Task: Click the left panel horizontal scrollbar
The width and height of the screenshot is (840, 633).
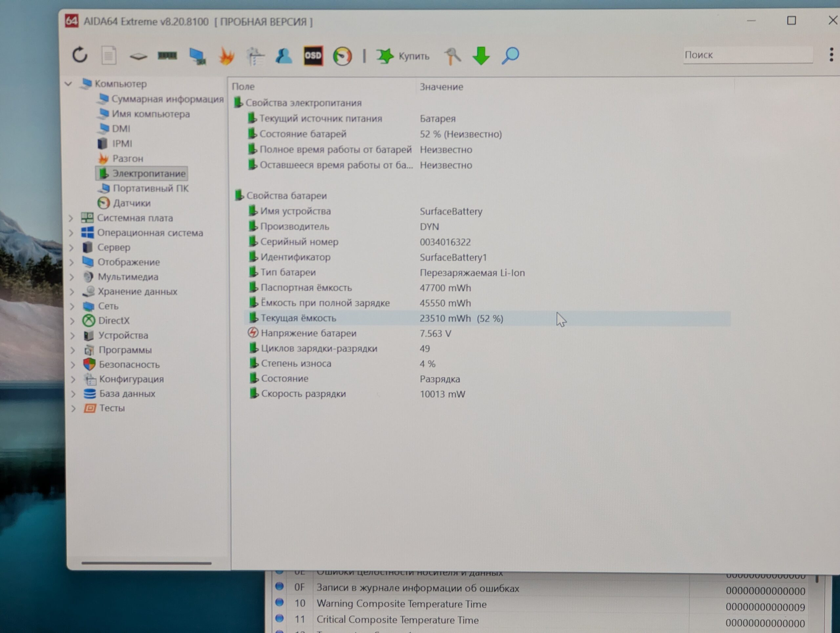Action: tap(146, 563)
